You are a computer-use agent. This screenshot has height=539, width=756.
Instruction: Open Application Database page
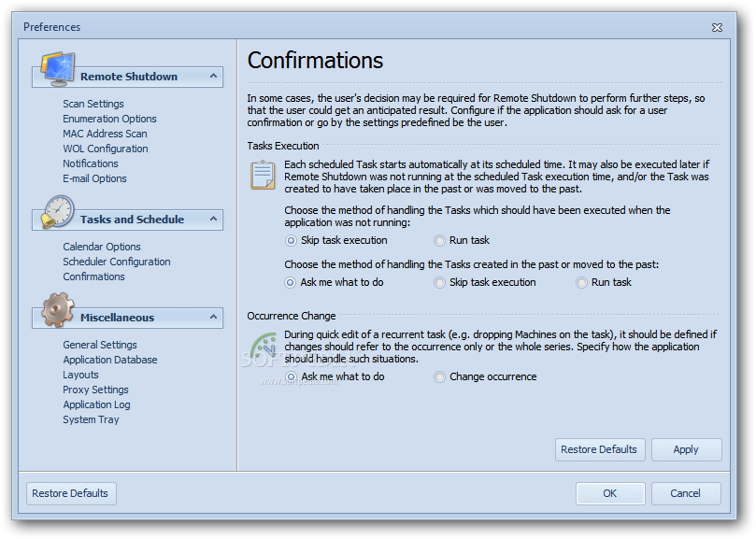point(110,360)
